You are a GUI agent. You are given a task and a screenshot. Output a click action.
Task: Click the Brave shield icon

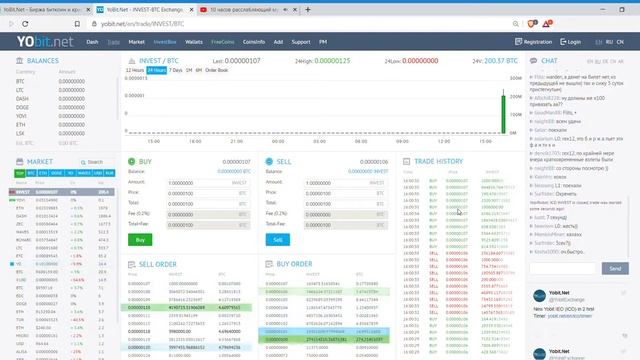click(x=532, y=24)
